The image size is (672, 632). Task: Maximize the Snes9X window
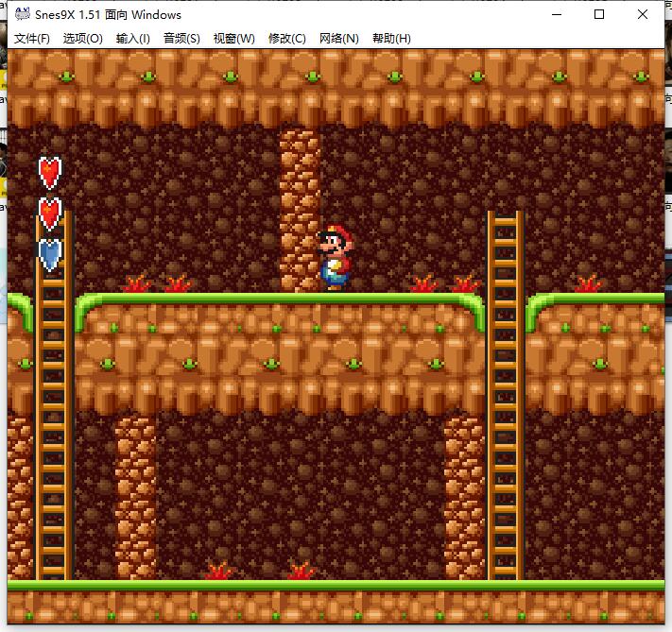[x=599, y=14]
